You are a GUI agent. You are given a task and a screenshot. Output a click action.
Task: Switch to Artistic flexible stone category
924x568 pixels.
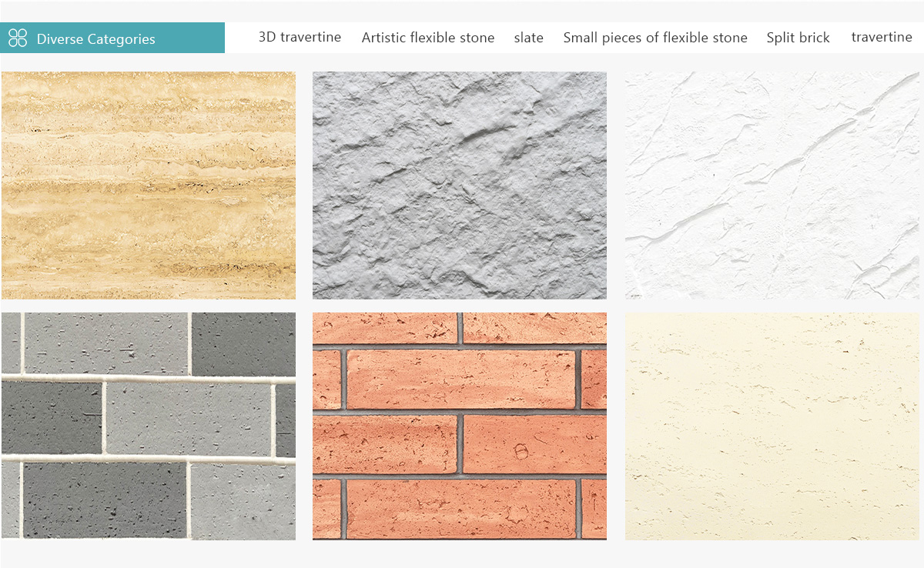[428, 38]
